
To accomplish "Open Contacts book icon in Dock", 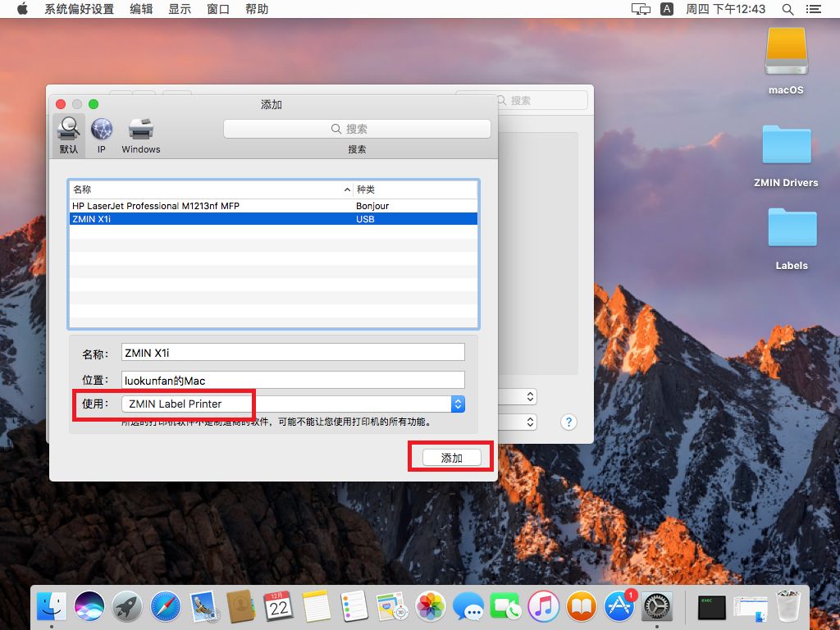I will click(x=240, y=607).
